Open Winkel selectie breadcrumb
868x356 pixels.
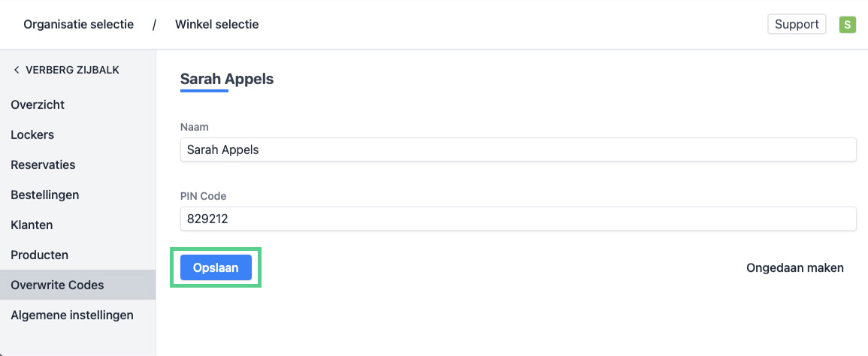[216, 25]
